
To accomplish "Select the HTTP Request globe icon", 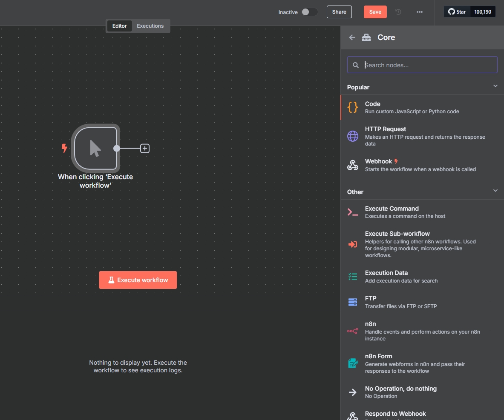I will [353, 136].
